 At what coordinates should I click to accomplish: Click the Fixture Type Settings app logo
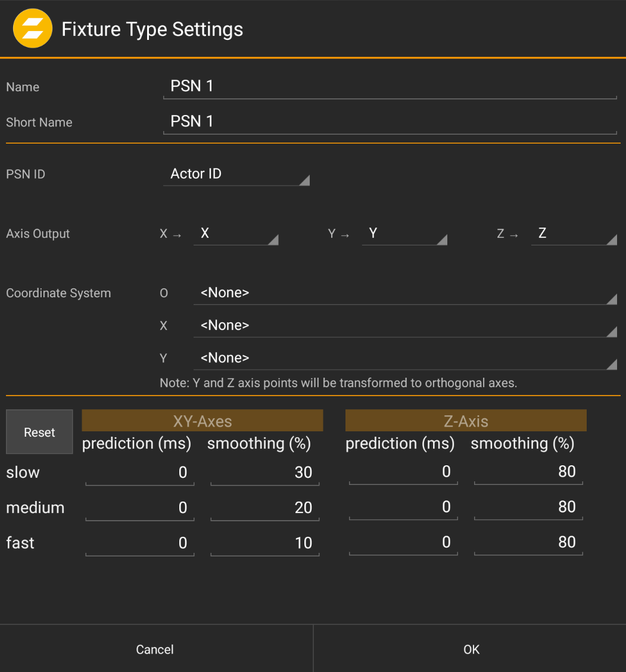pyautogui.click(x=33, y=28)
